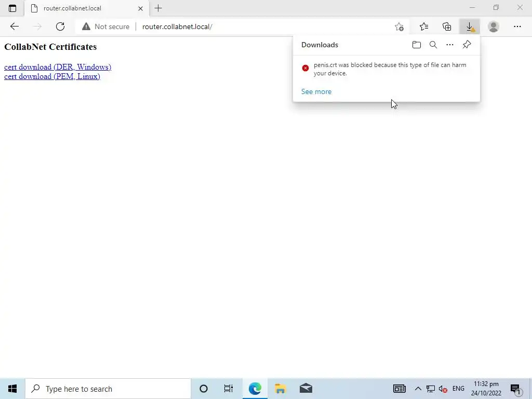The width and height of the screenshot is (532, 399).
Task: Open Cortana circle on taskbar
Action: coord(204,389)
